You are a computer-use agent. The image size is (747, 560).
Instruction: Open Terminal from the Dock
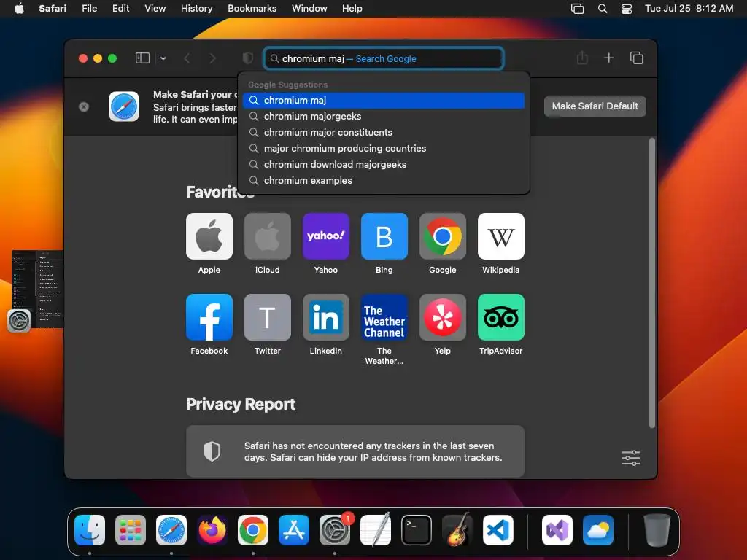(417, 530)
